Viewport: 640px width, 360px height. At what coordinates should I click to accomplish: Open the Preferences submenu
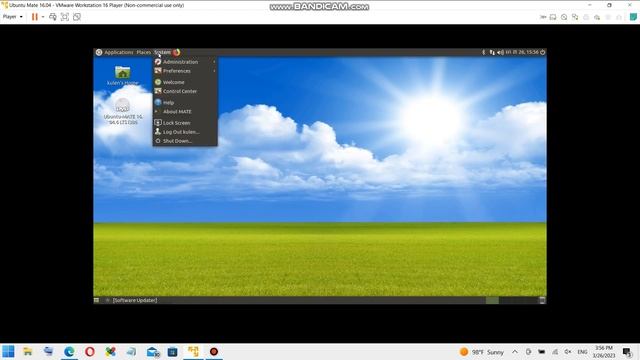click(x=185, y=71)
